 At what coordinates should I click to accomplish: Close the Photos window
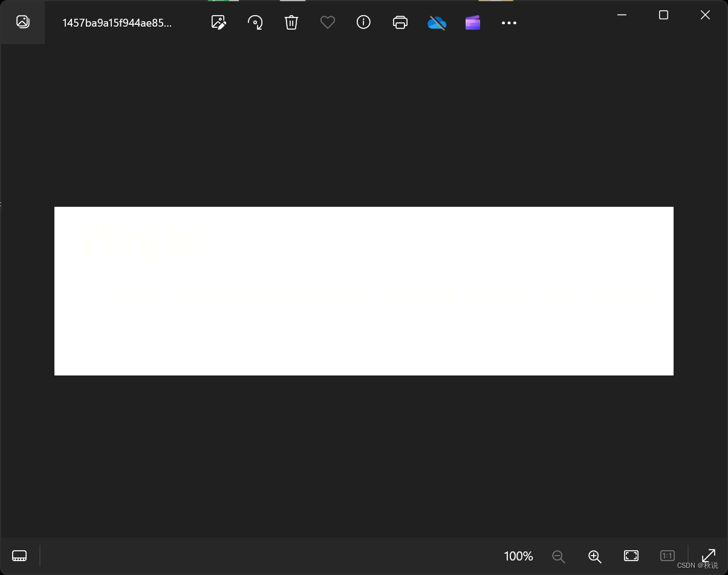click(x=705, y=15)
